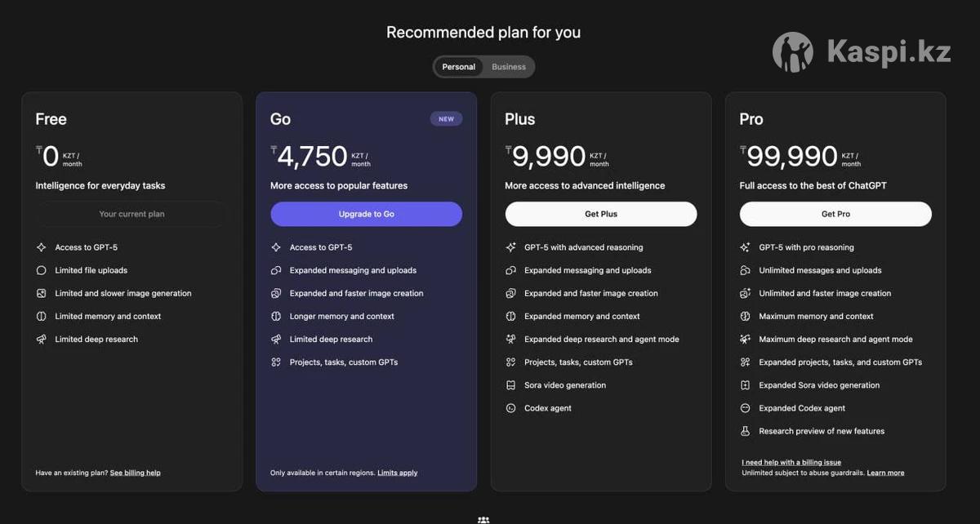Click the disabled Your current plan button

tap(131, 214)
